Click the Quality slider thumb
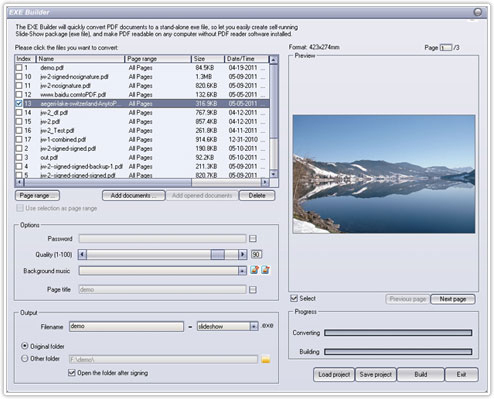 click(x=218, y=255)
